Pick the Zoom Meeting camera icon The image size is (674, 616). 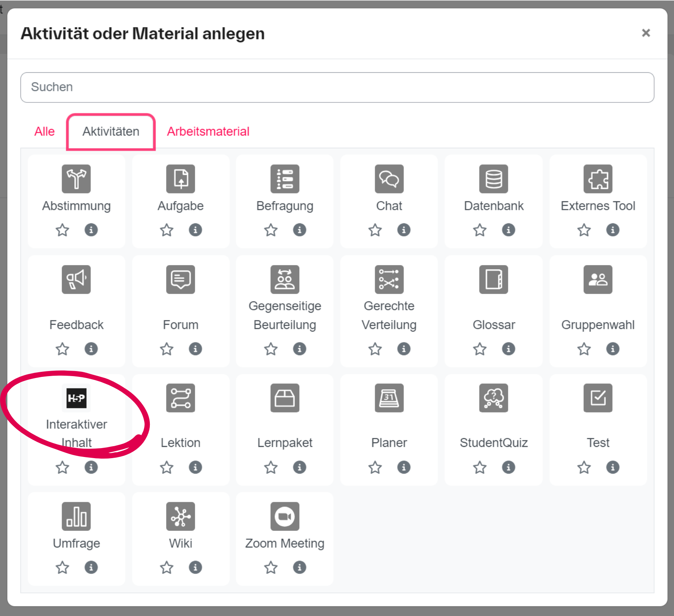point(285,516)
